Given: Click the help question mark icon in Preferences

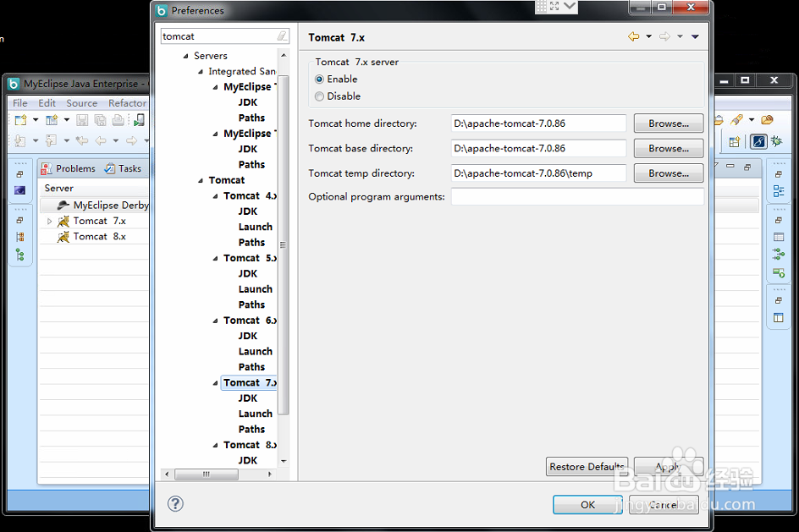Looking at the screenshot, I should click(x=175, y=504).
